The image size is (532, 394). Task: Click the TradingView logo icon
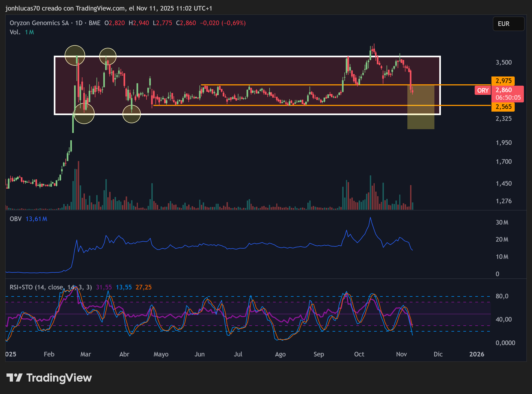tap(14, 378)
